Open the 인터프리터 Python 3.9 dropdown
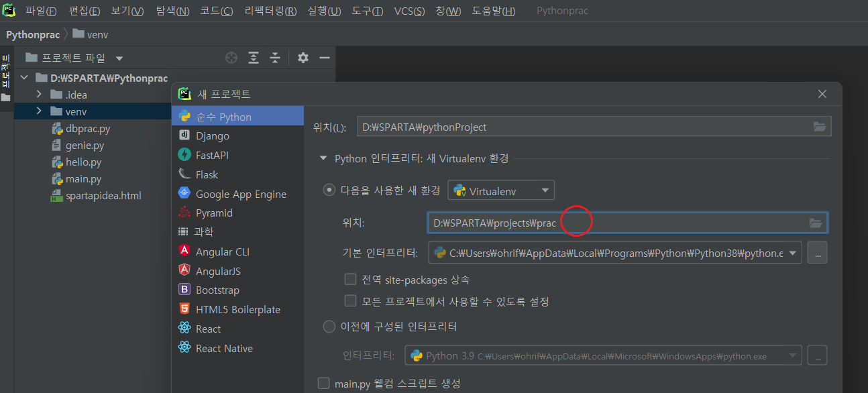Viewport: 868px width, 393px height. tap(604, 355)
